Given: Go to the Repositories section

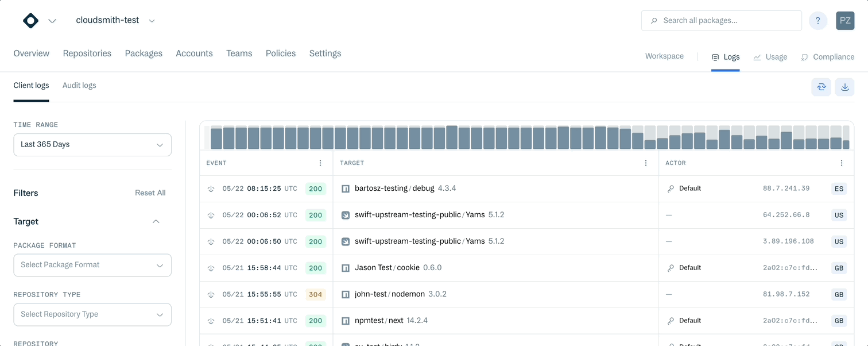Looking at the screenshot, I should 87,53.
